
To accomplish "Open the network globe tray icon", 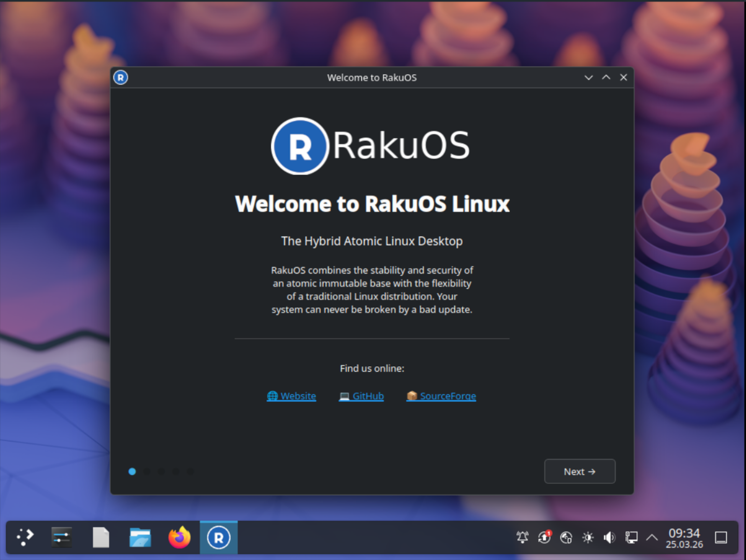I will (x=566, y=537).
